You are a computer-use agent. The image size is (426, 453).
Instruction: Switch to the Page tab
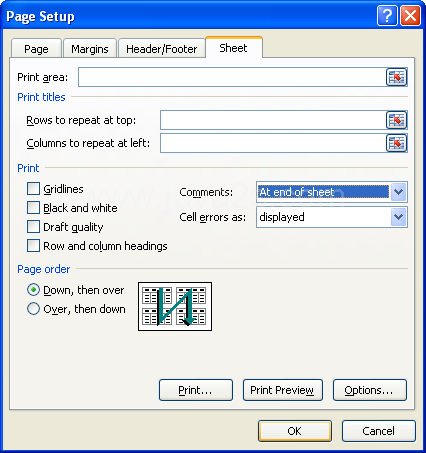point(36,49)
